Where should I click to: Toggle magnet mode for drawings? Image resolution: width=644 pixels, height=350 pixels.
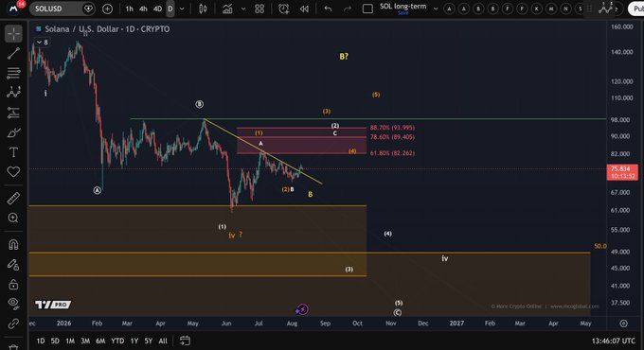point(13,245)
